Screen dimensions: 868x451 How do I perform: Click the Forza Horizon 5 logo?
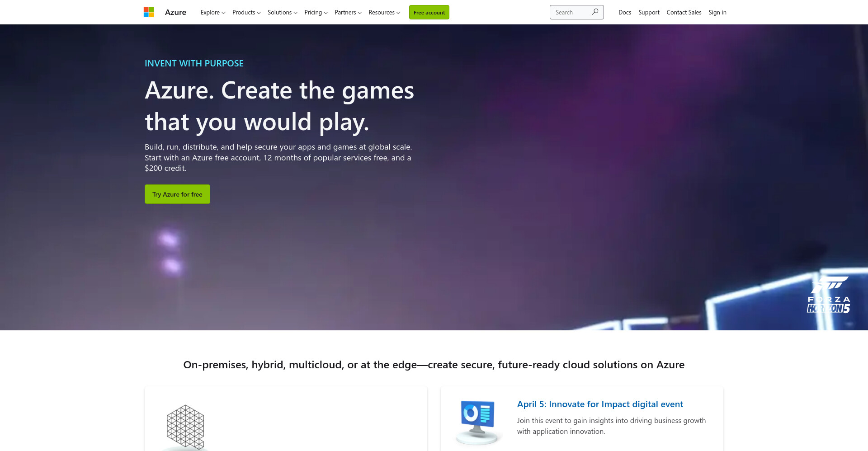829,295
